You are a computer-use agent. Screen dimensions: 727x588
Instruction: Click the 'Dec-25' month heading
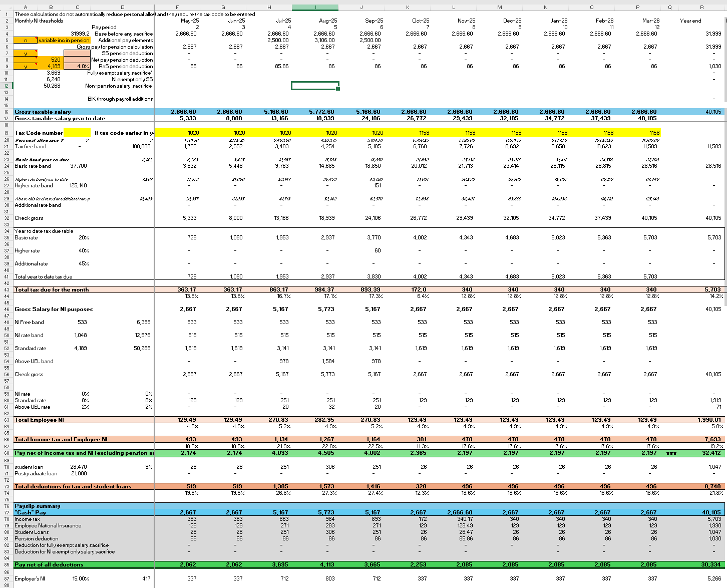click(x=512, y=21)
